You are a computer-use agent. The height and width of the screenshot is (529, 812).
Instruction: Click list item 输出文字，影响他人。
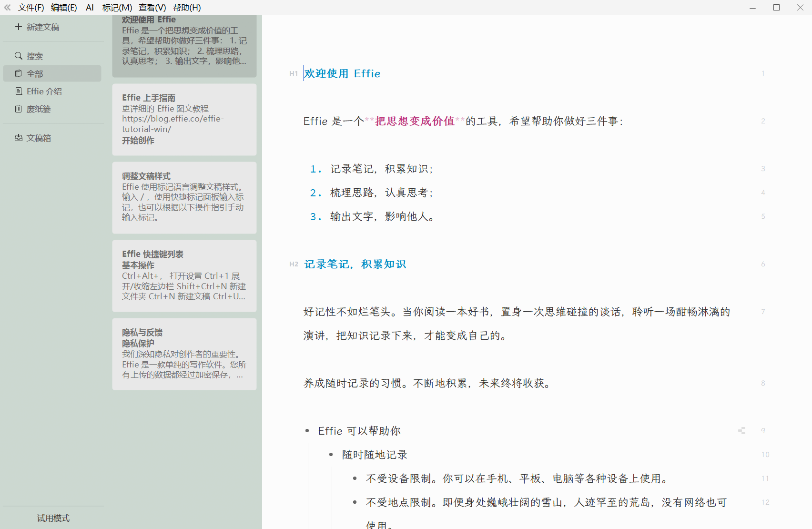pos(382,216)
